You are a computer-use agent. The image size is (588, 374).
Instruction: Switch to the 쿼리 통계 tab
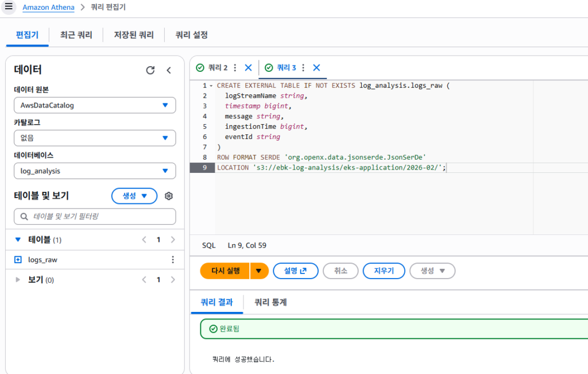(x=270, y=302)
